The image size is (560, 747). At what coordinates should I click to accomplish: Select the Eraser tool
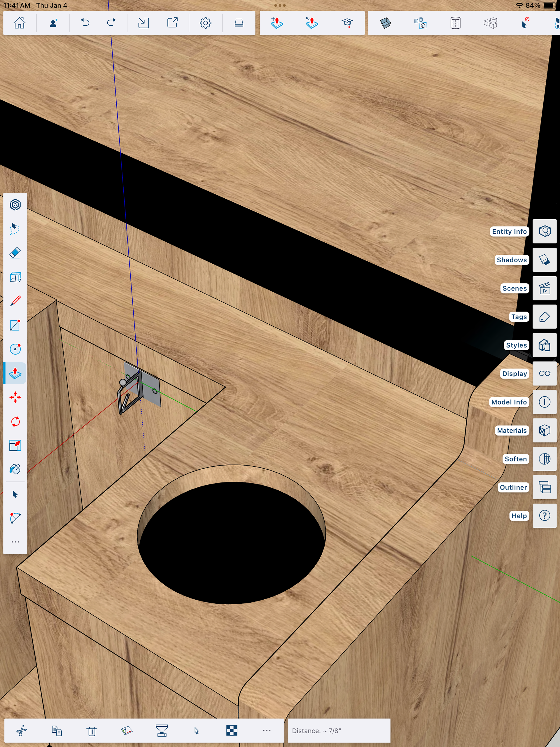[x=15, y=253]
